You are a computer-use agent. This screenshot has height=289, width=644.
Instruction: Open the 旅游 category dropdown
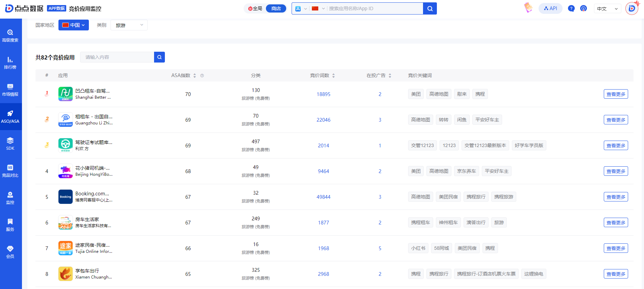tap(129, 25)
